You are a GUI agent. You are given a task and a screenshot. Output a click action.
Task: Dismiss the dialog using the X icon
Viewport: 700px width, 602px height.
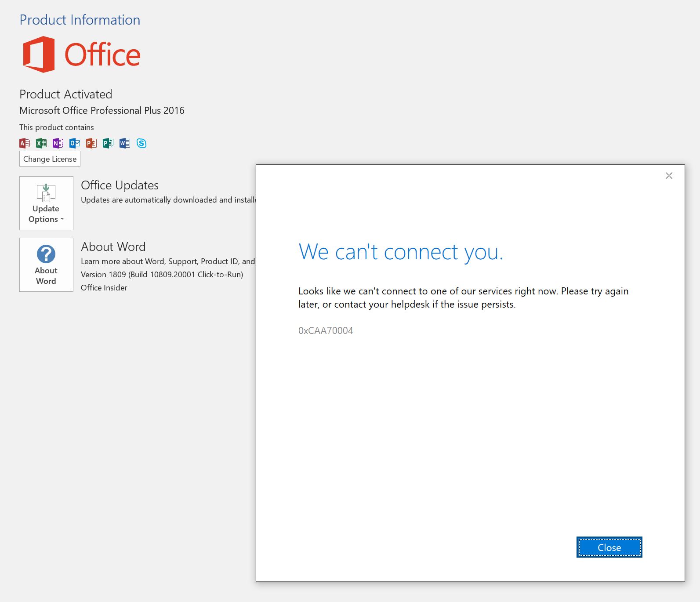[x=669, y=176]
